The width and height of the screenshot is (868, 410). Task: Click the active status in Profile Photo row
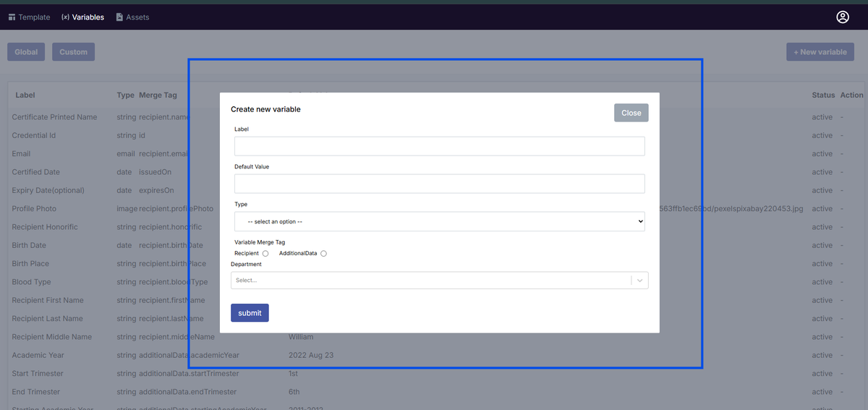tap(822, 209)
